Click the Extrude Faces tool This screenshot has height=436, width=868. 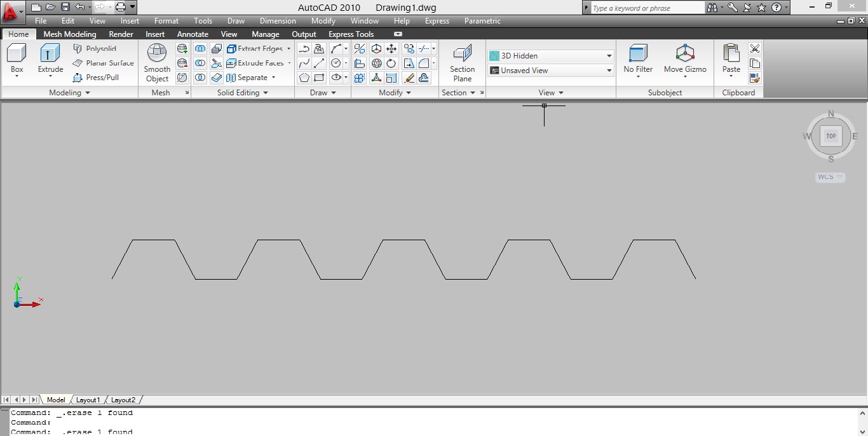pyautogui.click(x=255, y=63)
